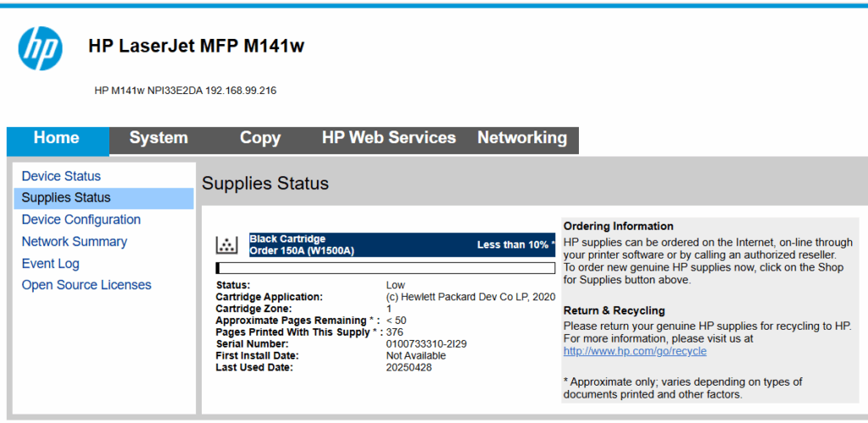
Task: Open the Event Log link
Action: coord(50,264)
